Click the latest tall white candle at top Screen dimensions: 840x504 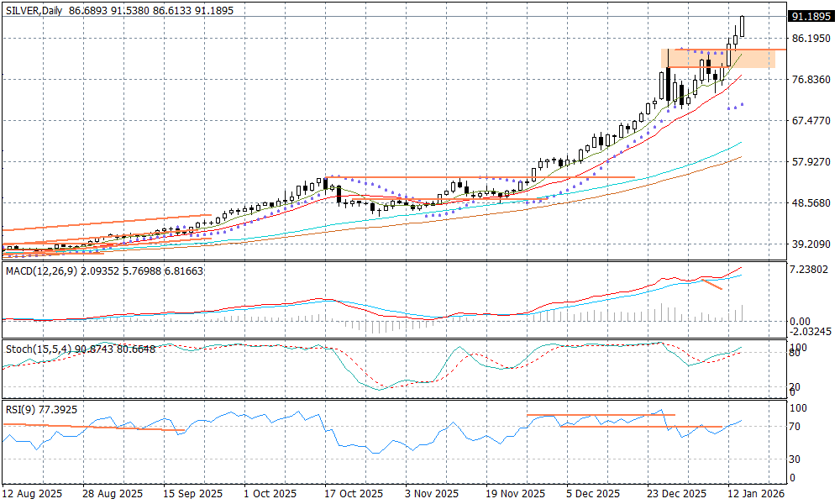[743, 26]
